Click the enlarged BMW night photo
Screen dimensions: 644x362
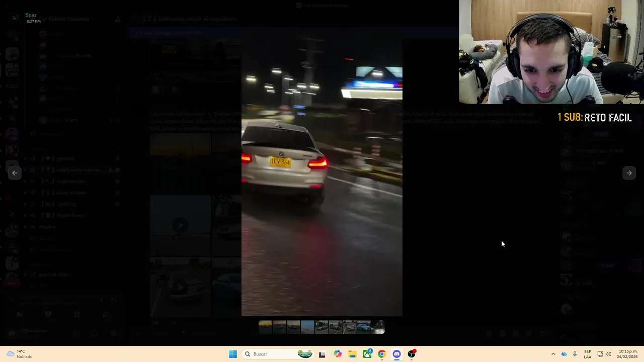322,173
